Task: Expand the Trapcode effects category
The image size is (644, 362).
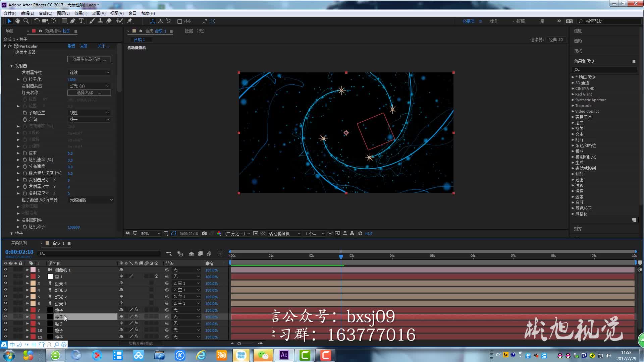Action: coord(573,106)
